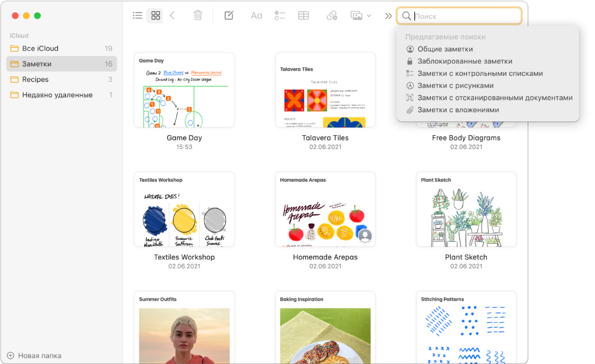Delete note with trash icon
Viewport: 595px width, 364px height.
[x=198, y=16]
